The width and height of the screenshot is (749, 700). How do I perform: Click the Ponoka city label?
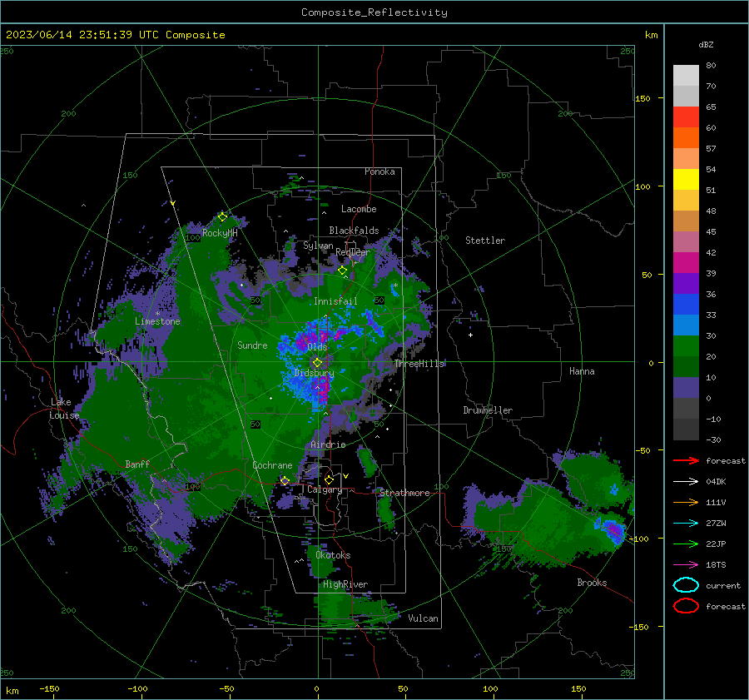tap(379, 171)
